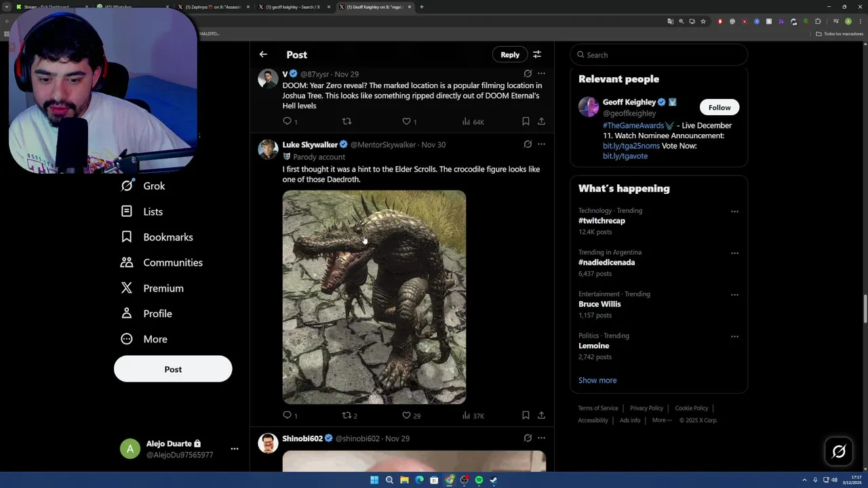Click Grok explain icon on V's post

click(528, 73)
